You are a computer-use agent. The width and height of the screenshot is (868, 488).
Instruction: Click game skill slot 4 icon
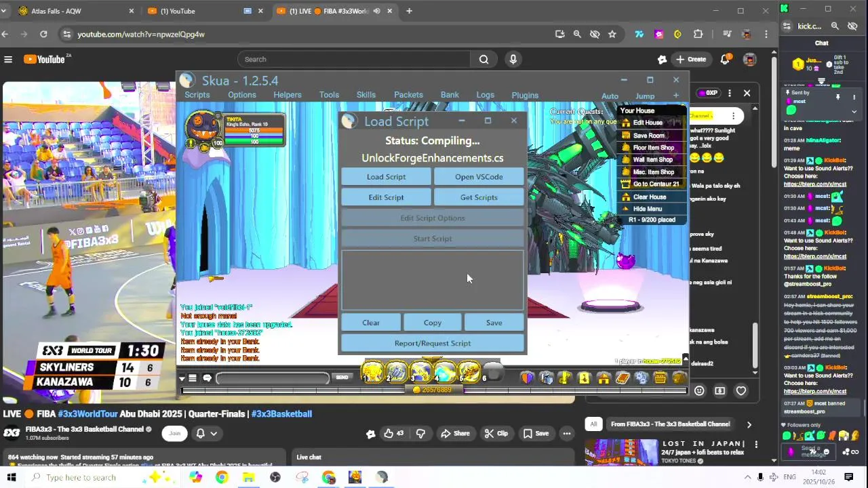coord(446,372)
